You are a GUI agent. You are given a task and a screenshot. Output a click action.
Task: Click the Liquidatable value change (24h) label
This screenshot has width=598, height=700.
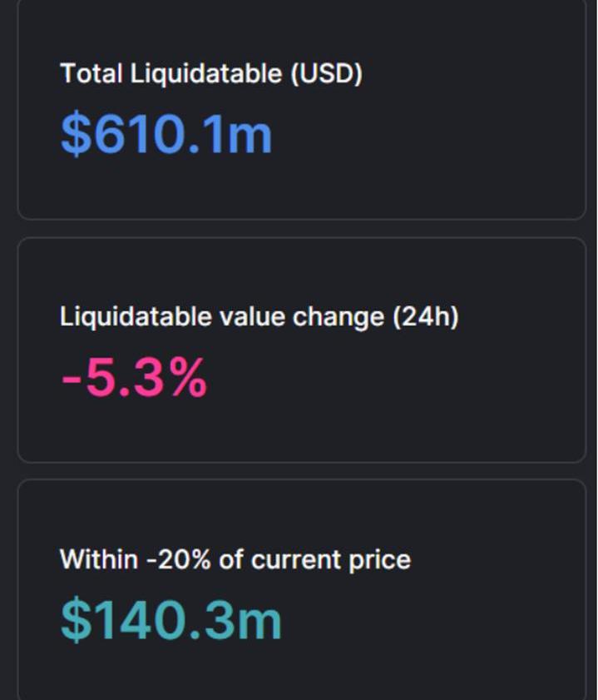pyautogui.click(x=259, y=317)
